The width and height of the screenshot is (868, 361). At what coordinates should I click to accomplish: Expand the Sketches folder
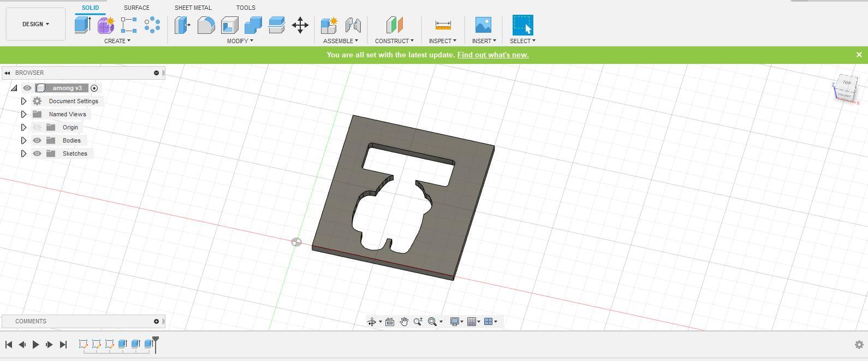tap(23, 153)
